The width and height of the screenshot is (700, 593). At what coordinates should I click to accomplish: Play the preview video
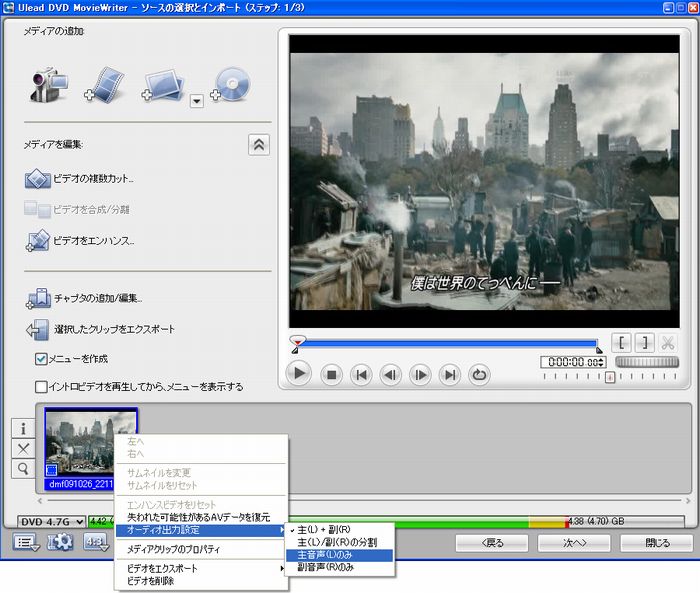tap(299, 374)
